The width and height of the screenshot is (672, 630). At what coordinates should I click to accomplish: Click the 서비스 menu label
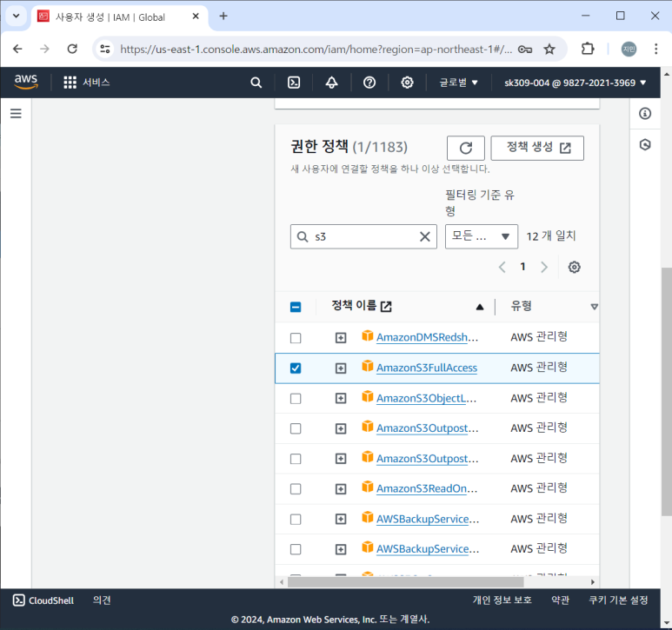[x=96, y=83]
